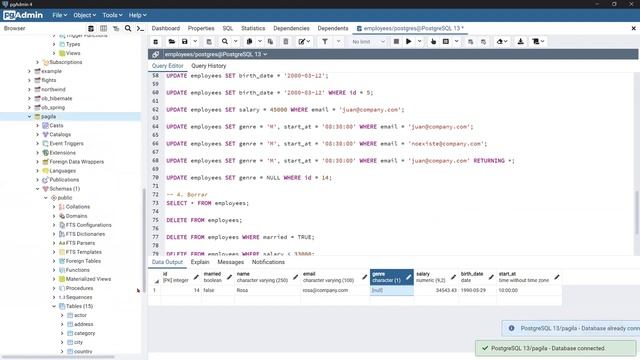Open the Explain results tab

click(200, 262)
